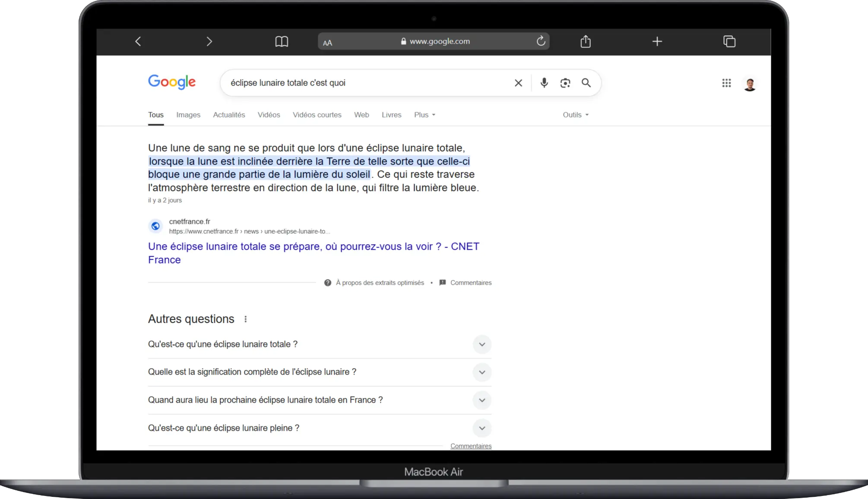Image resolution: width=868 pixels, height=499 pixels.
Task: Open the Google apps grid
Action: point(726,83)
